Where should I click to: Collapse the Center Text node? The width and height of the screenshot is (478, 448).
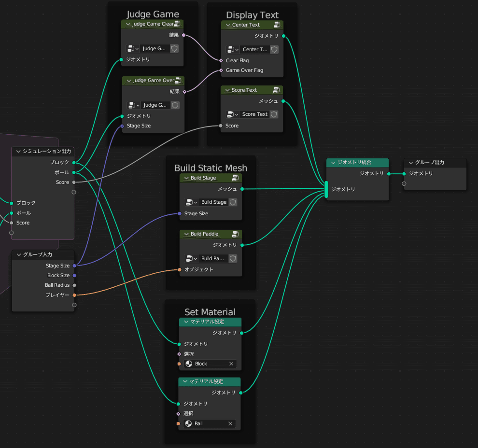(228, 25)
